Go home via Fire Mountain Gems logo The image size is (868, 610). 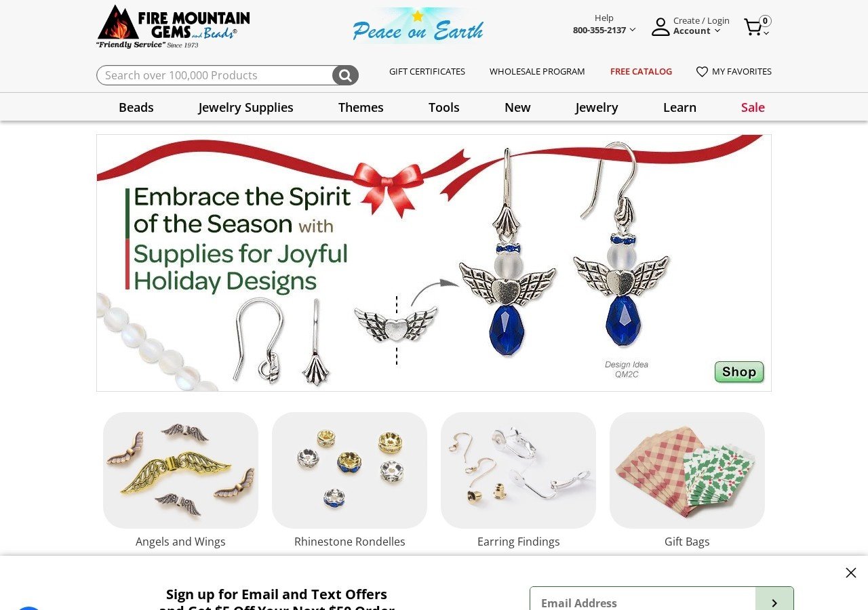[174, 26]
